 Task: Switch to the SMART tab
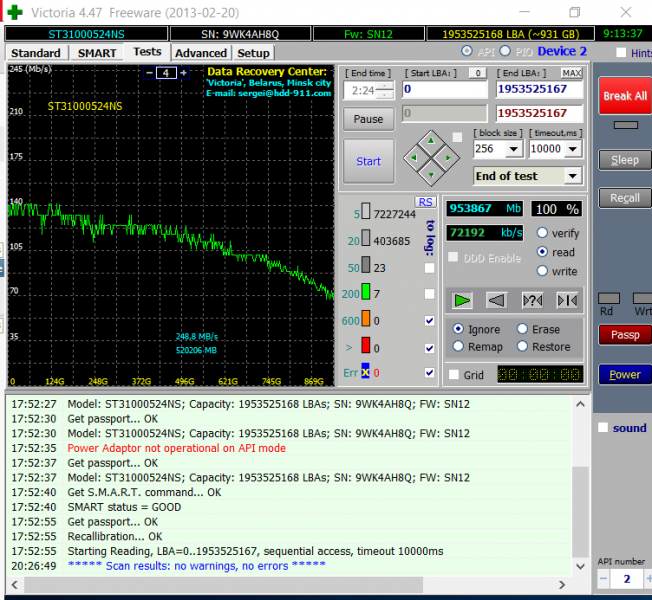tap(97, 52)
